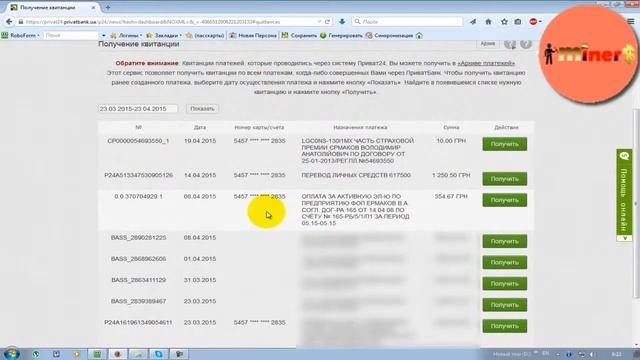Open the browser home page icon
This screenshot has width=640, height=360.
click(x=488, y=22)
